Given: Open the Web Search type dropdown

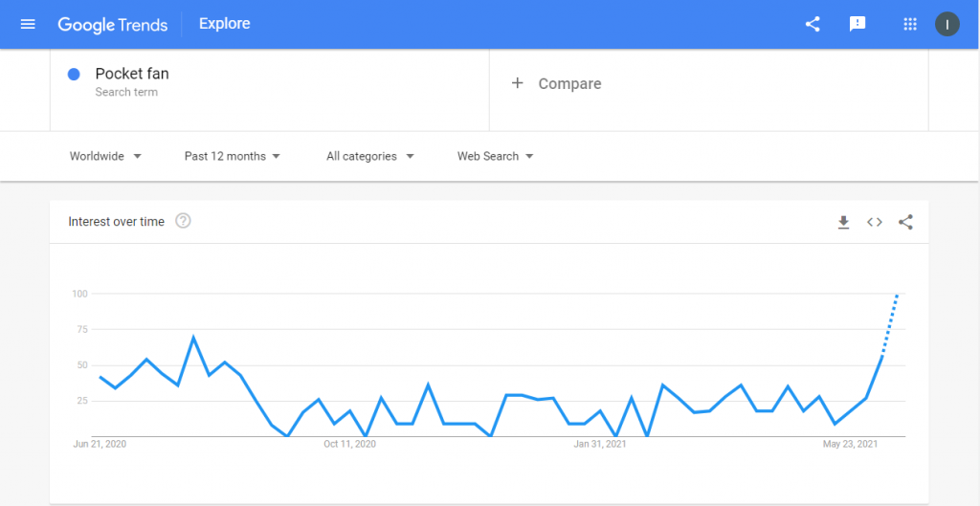Looking at the screenshot, I should coord(495,156).
